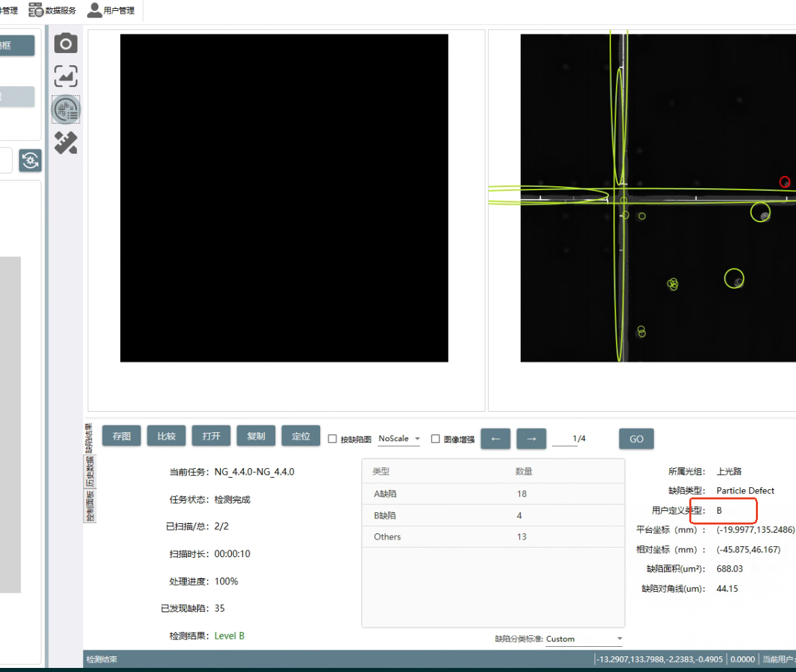
Task: Open the 缺陷分类标准 Custom dropdown
Action: [x=585, y=639]
